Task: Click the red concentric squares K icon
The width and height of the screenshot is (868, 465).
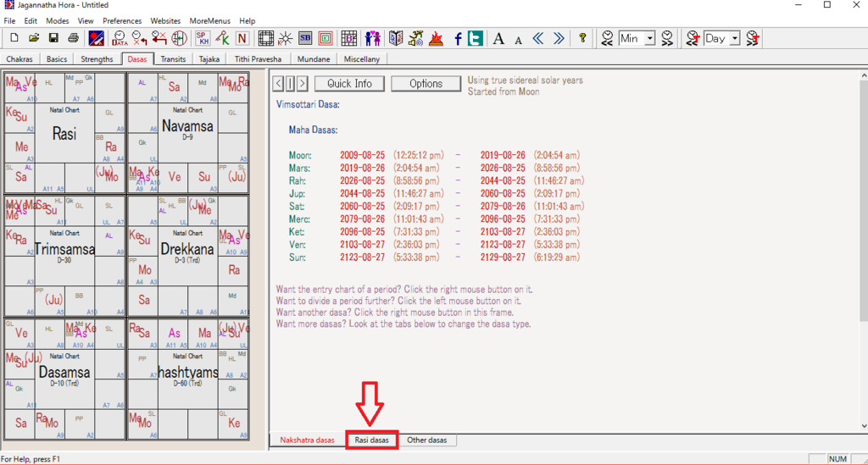Action: pos(325,38)
